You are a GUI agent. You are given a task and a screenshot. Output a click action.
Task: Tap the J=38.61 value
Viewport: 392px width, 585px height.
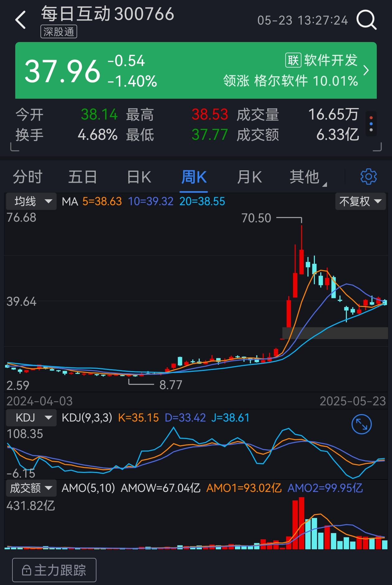tap(230, 418)
